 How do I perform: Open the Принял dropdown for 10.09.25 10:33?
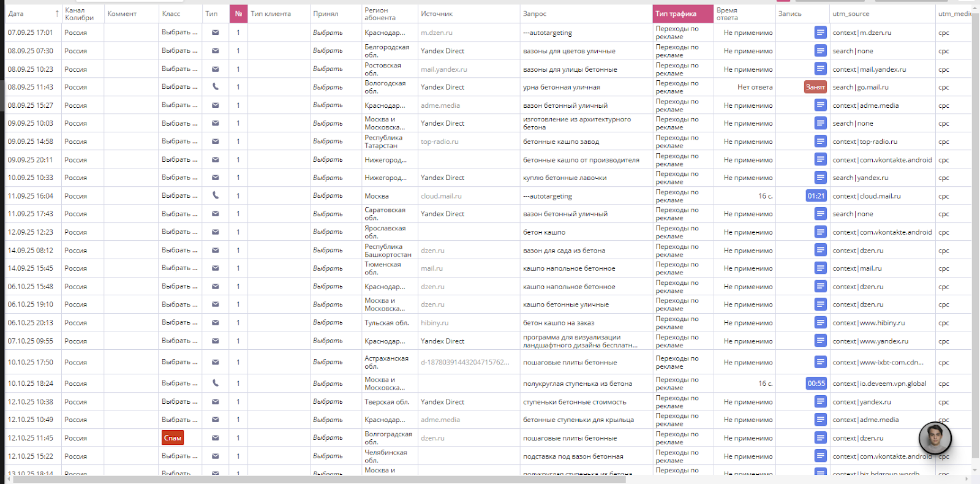tap(328, 178)
